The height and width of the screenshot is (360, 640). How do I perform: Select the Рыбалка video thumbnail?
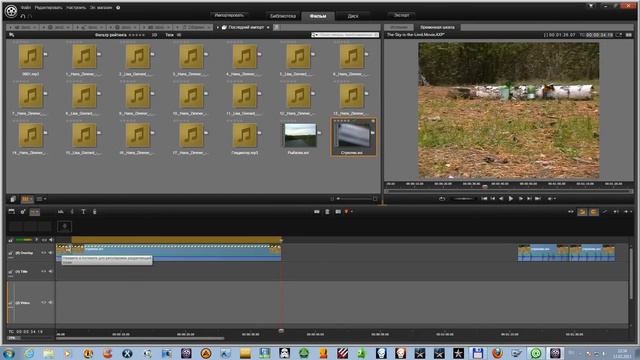coord(300,135)
